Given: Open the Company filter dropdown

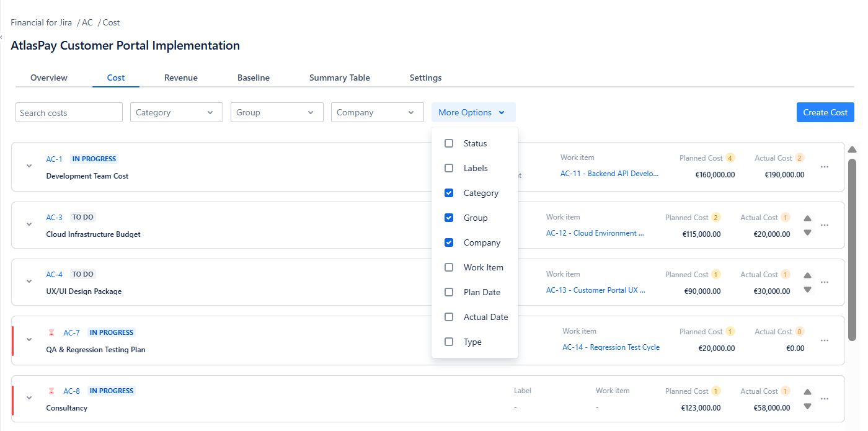Looking at the screenshot, I should [x=378, y=112].
